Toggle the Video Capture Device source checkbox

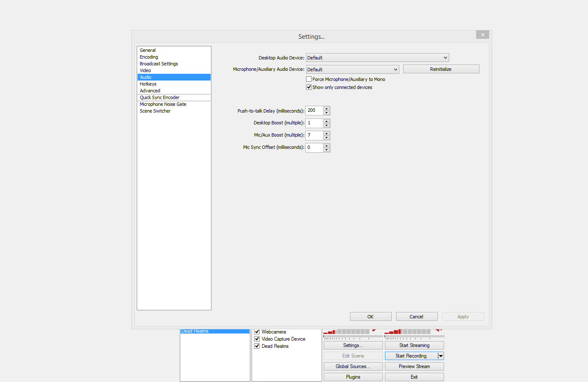click(257, 339)
